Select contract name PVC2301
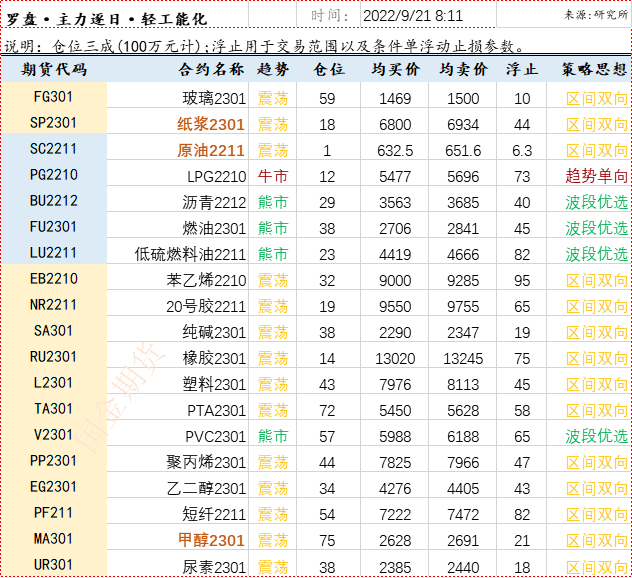Screen dimensions: 632x578 (x=216, y=437)
